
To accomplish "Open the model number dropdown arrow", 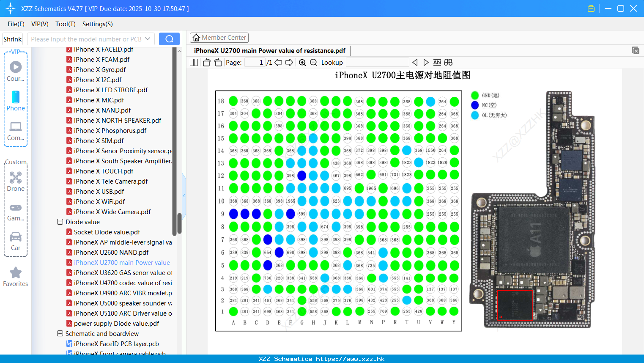I will pyautogui.click(x=148, y=39).
